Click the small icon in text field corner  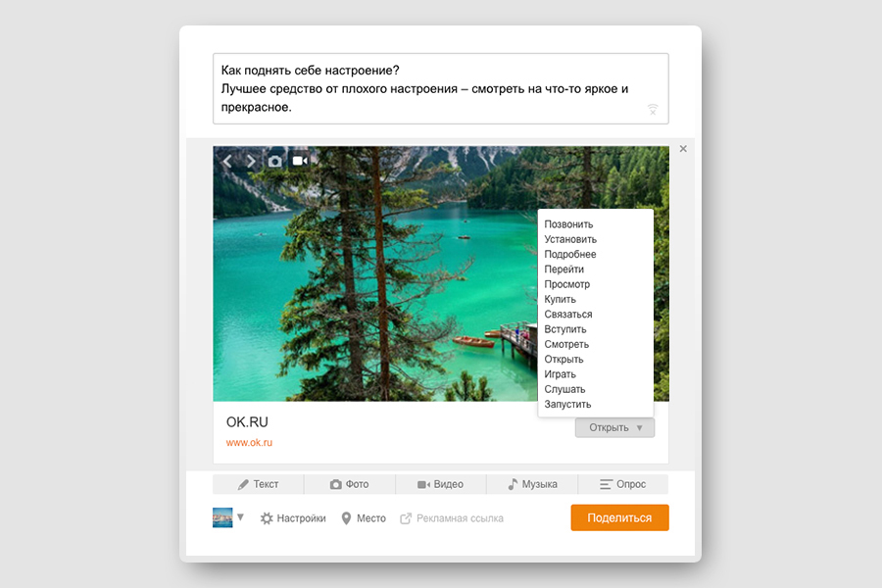coord(653,109)
